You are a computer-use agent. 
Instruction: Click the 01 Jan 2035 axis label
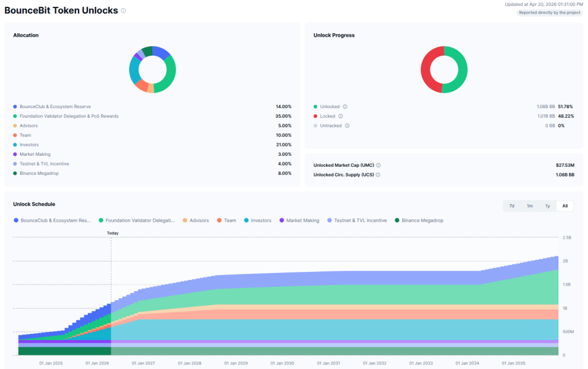[513, 363]
